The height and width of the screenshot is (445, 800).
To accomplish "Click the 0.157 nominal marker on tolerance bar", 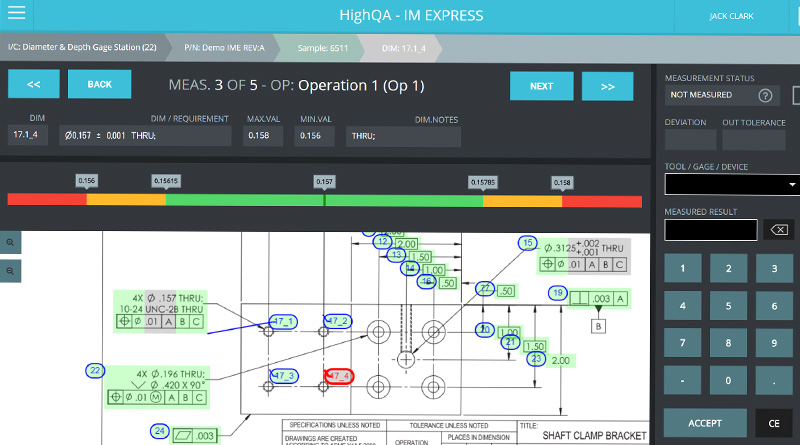I will point(324,182).
